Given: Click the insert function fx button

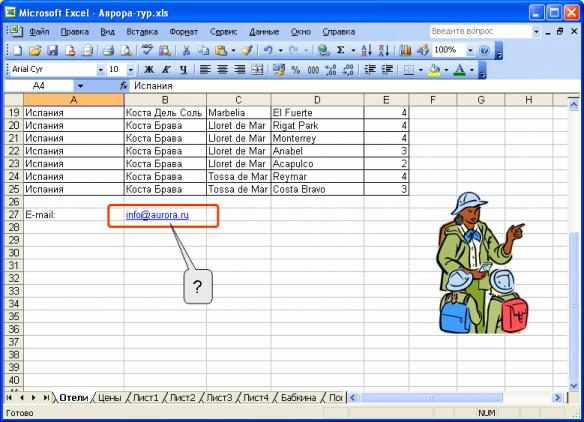Looking at the screenshot, I should (x=124, y=86).
